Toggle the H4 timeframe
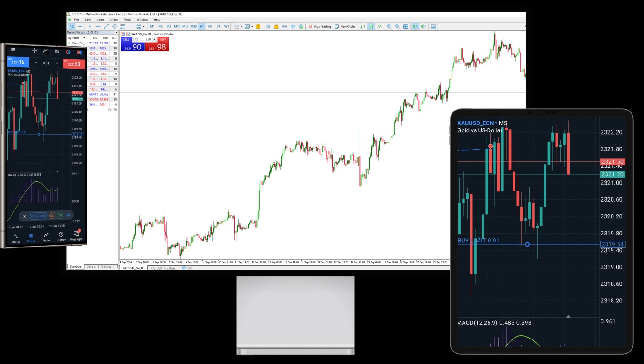Viewport: 644px width, 364px height. pos(210,26)
